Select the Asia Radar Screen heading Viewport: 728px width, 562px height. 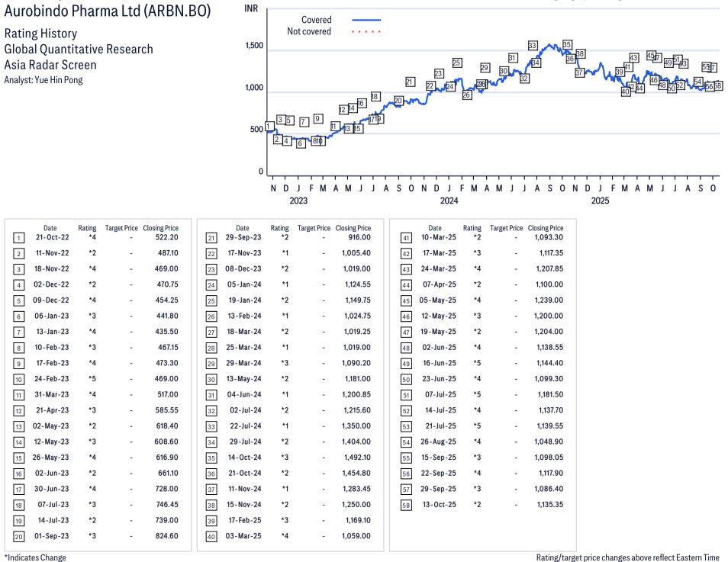point(50,65)
